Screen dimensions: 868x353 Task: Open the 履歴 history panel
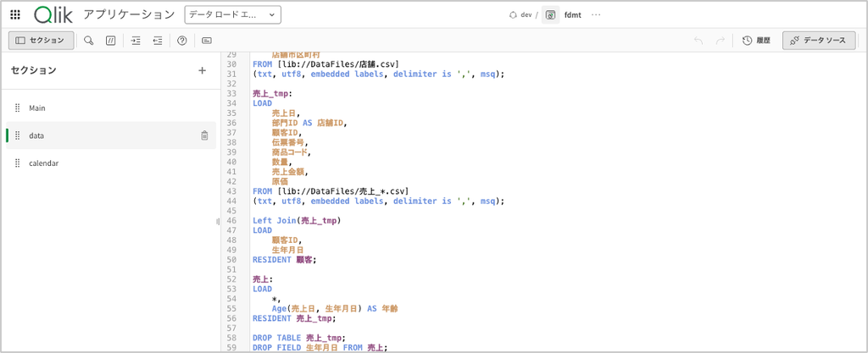[756, 41]
